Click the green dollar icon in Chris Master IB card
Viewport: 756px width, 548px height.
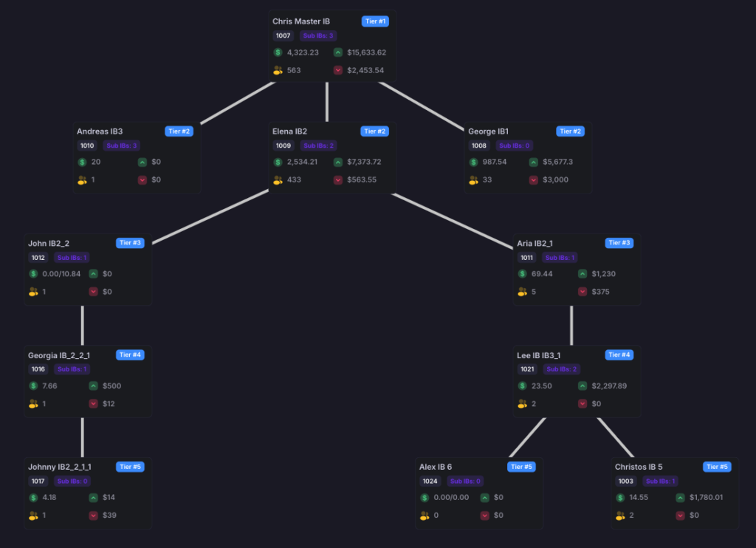(x=278, y=52)
